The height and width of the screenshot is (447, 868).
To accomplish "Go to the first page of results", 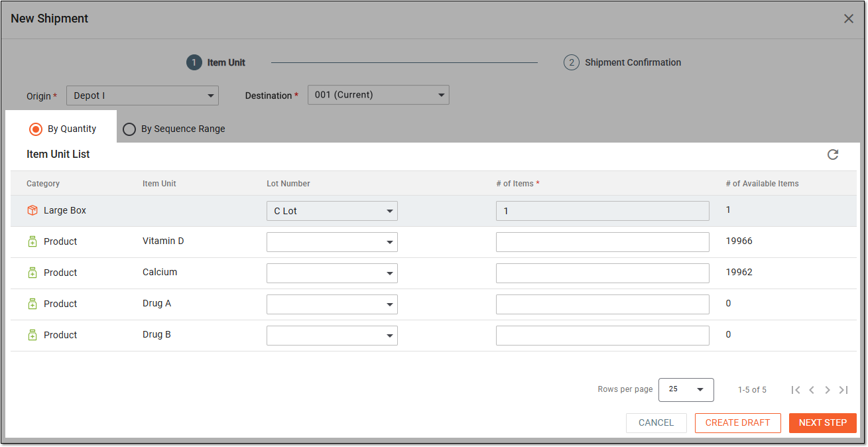I will (x=796, y=390).
